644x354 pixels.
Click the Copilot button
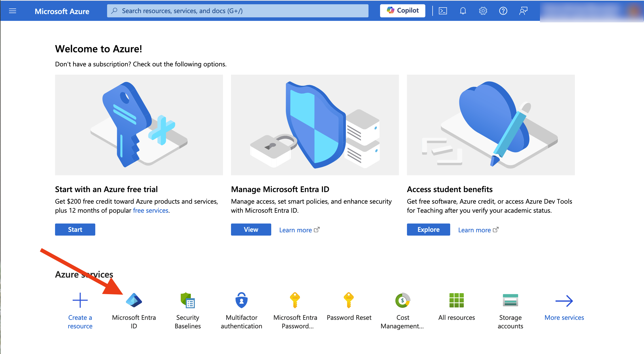[x=402, y=11]
